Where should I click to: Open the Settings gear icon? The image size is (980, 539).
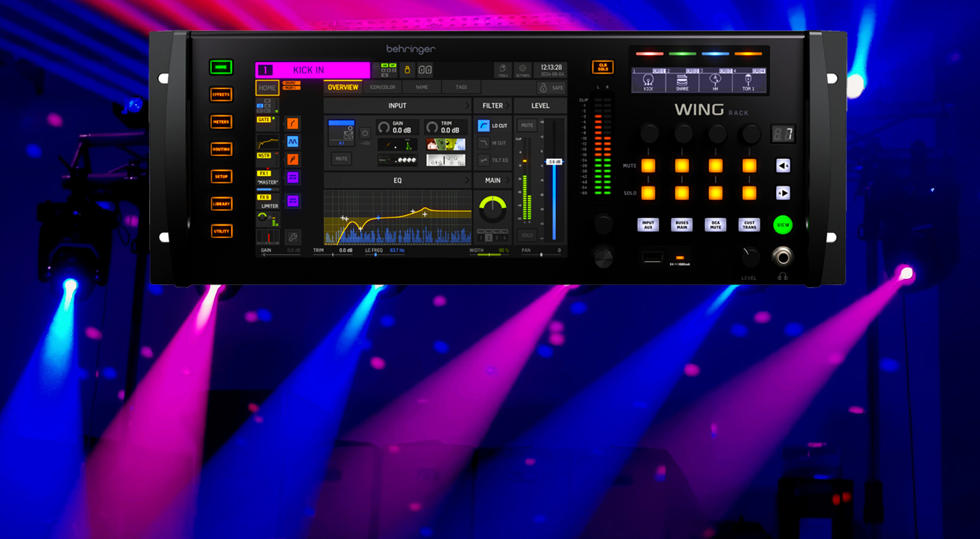[523, 70]
